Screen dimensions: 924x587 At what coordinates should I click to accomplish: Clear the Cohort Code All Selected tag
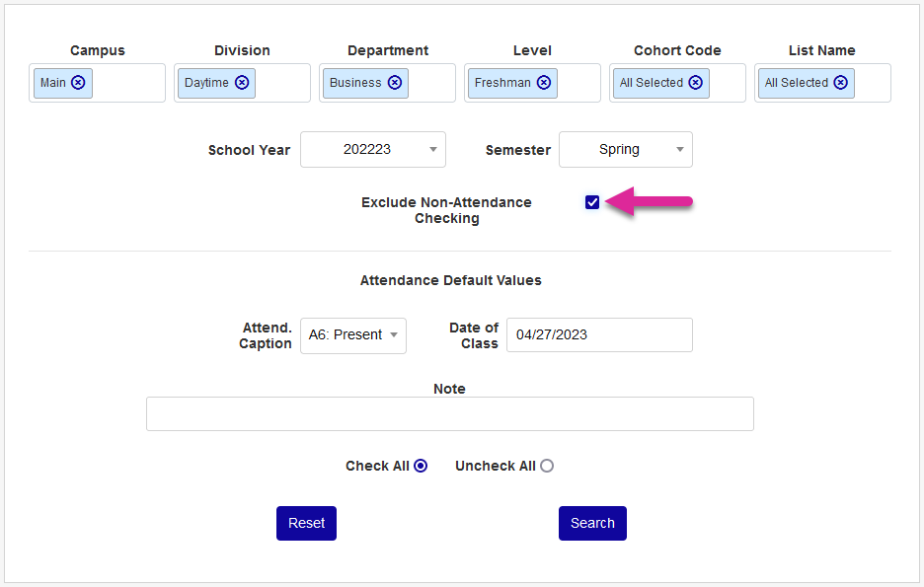coord(696,83)
